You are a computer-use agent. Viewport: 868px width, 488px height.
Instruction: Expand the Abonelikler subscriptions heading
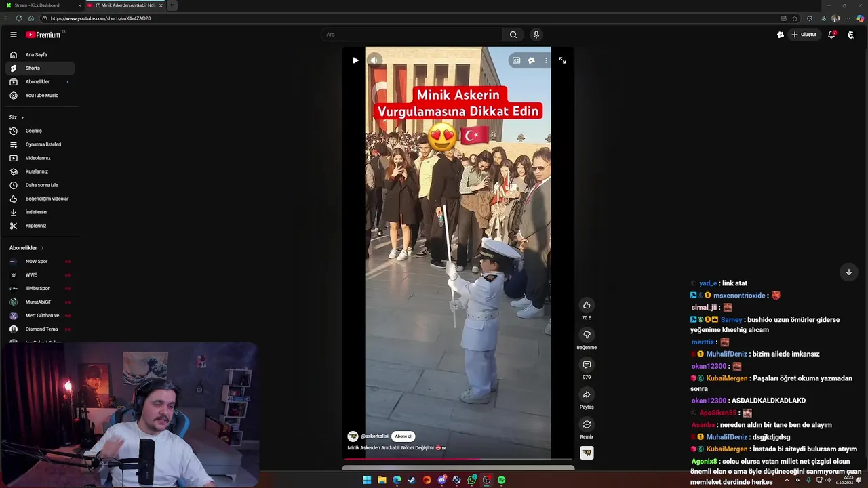click(26, 248)
